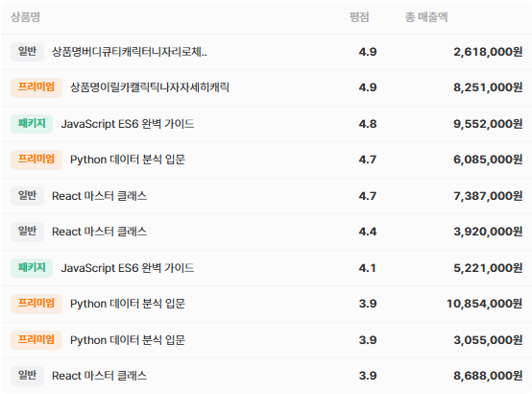Open React 마스터 클래스 rated 4.7
The height and width of the screenshot is (394, 532).
click(x=100, y=196)
